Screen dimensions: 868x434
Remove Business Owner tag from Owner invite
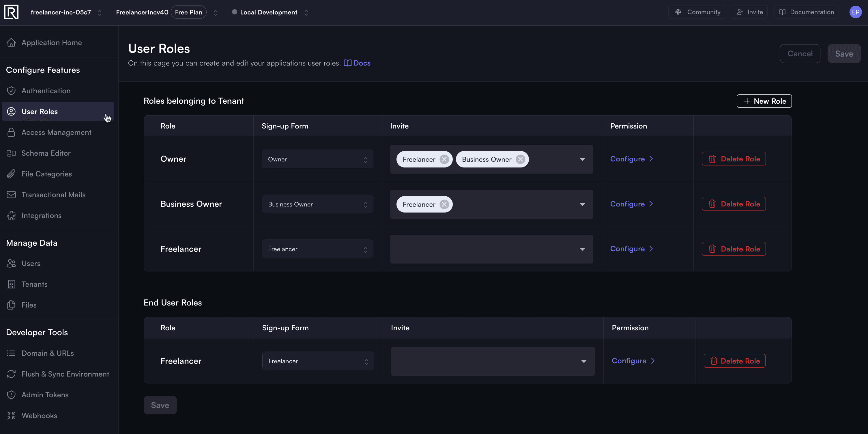click(x=520, y=159)
